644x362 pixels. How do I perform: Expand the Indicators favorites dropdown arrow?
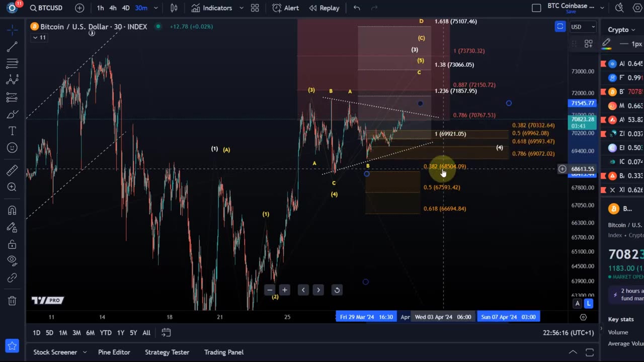242,8
